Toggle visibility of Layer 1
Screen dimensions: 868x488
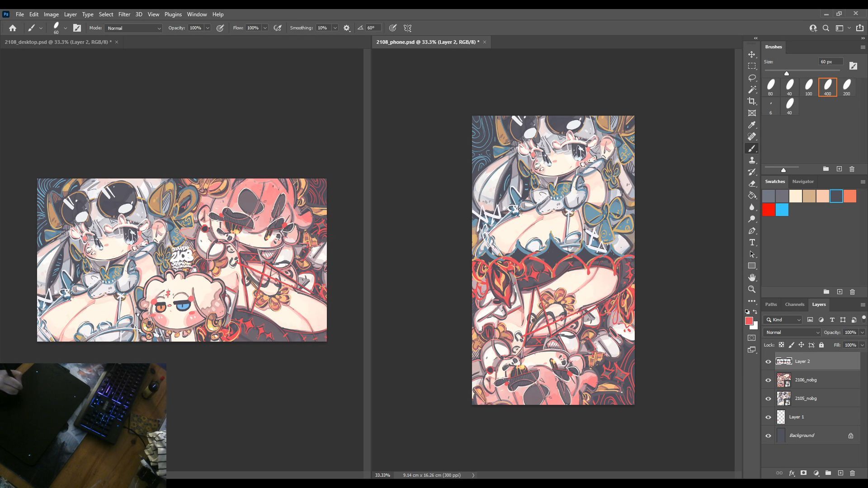(x=768, y=417)
